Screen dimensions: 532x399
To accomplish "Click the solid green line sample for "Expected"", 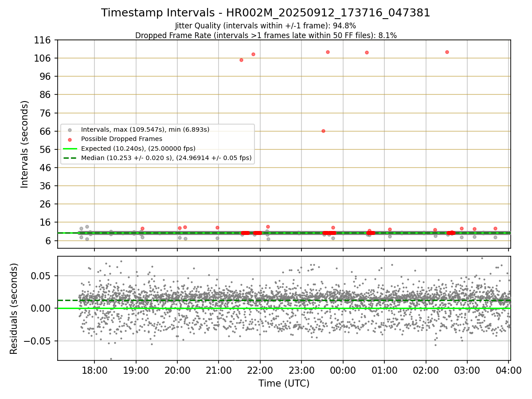I will click(x=69, y=149).
